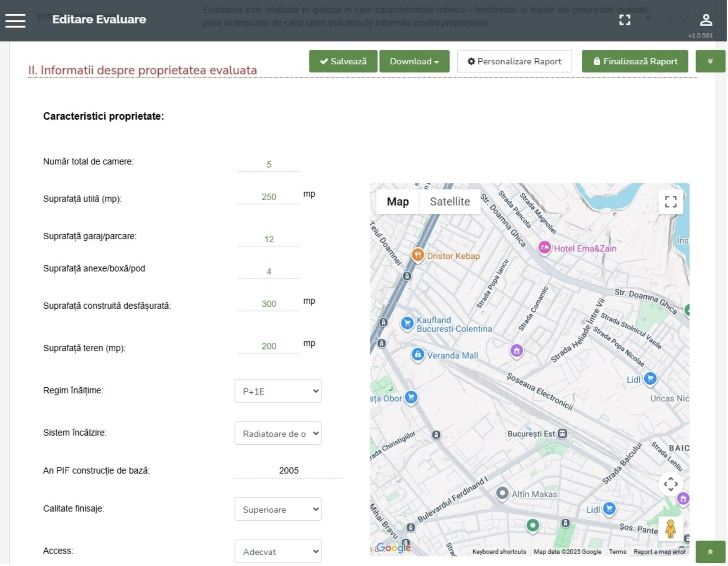Click the Kaufland Bucuresti-Colentina map pin
The image size is (728, 566).
(407, 323)
